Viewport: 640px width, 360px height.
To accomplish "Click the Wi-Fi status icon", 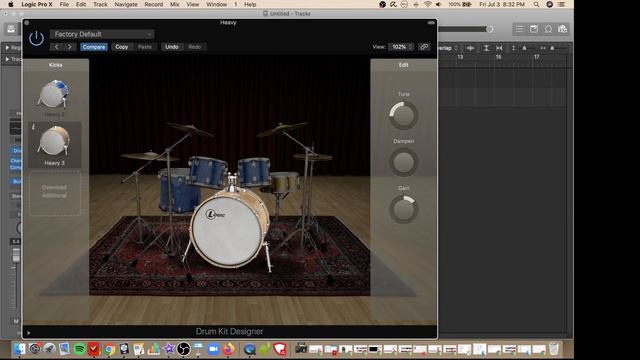I will click(x=427, y=4).
